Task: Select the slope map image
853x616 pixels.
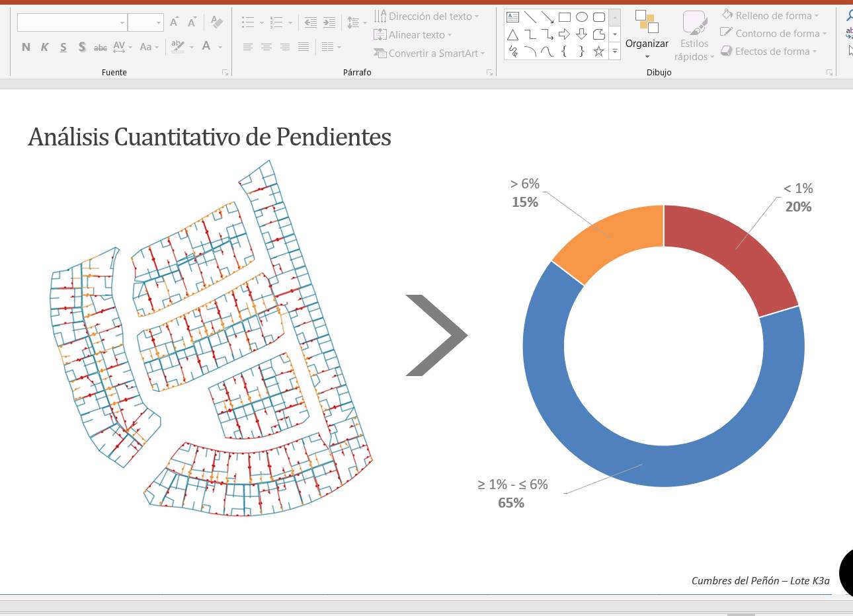Action: (x=212, y=338)
